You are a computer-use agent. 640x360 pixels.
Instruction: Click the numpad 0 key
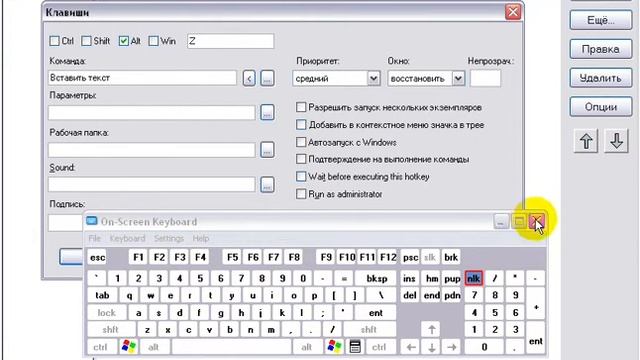click(x=484, y=347)
